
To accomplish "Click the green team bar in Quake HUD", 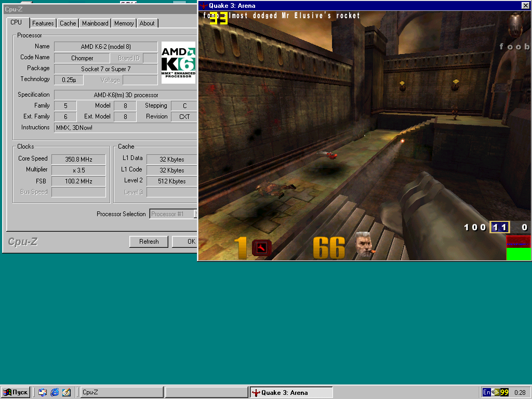I will [518, 254].
